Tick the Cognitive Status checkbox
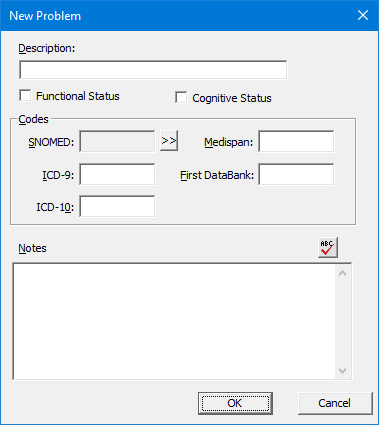The width and height of the screenshot is (379, 425). point(181,98)
